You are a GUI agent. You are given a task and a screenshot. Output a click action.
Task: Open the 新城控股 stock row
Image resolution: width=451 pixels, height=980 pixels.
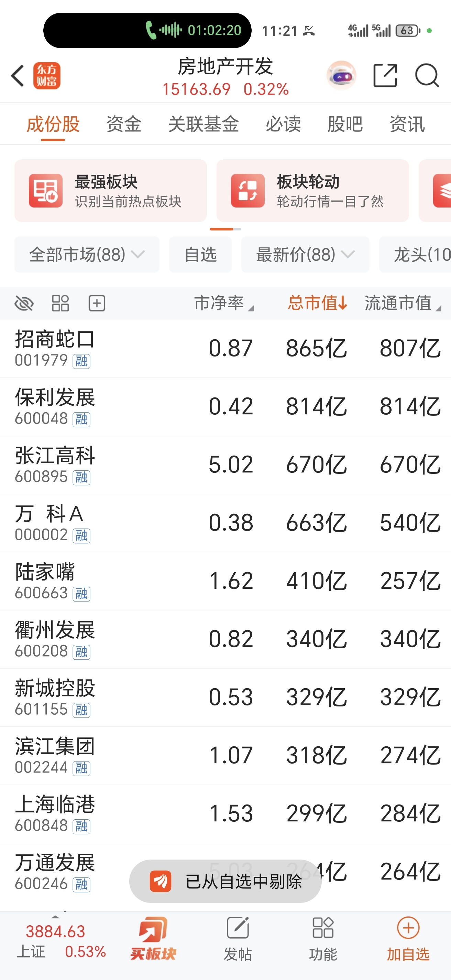pos(225,698)
